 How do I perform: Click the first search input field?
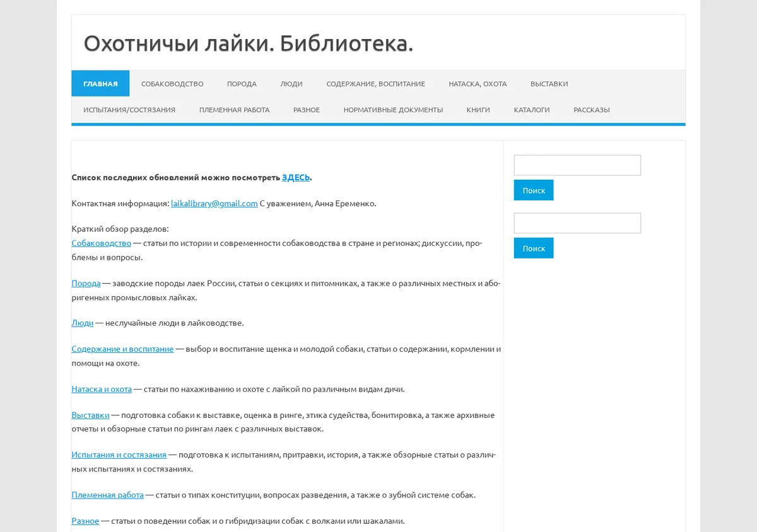(577, 165)
